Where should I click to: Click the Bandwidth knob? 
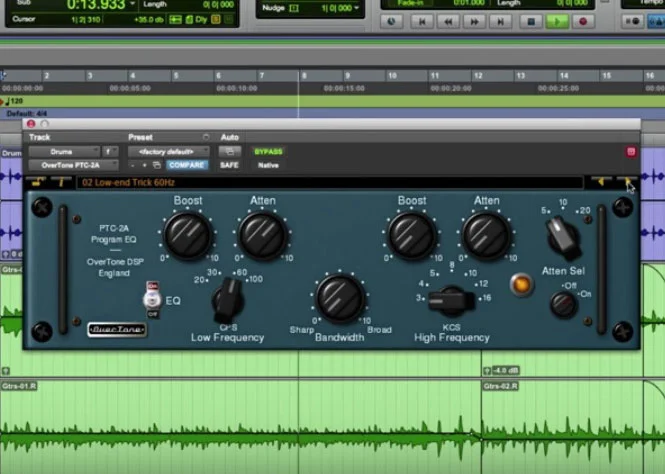[340, 297]
